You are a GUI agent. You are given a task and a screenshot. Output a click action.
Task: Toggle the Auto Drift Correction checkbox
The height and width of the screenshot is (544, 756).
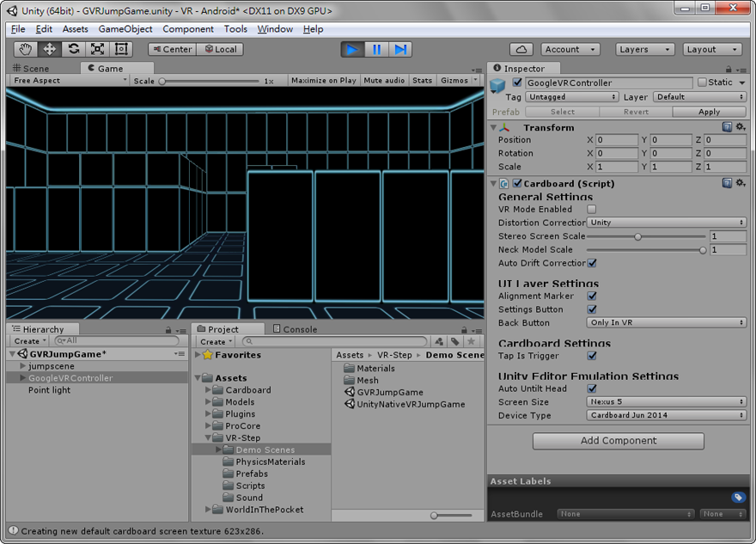[x=592, y=263]
